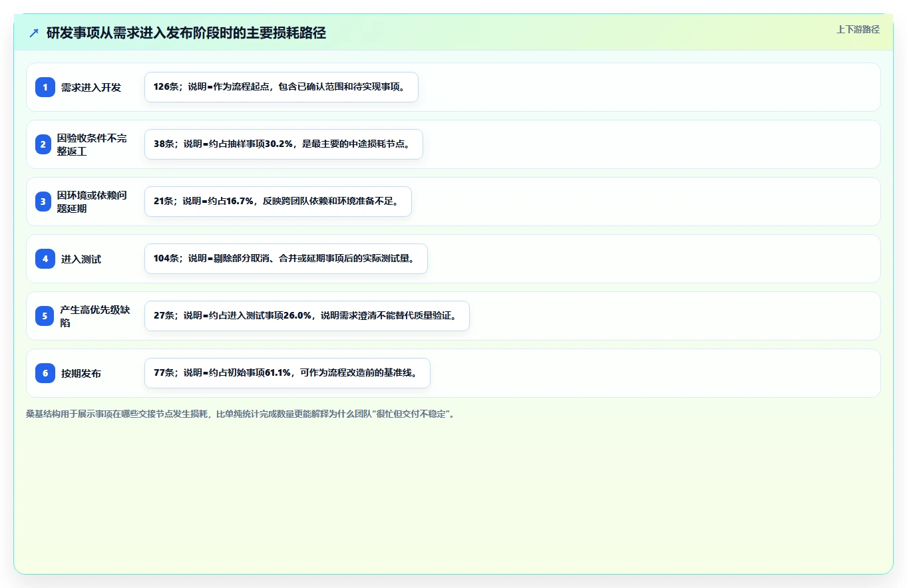
Task: Click the 上下游路径 label in header
Action: (x=858, y=29)
